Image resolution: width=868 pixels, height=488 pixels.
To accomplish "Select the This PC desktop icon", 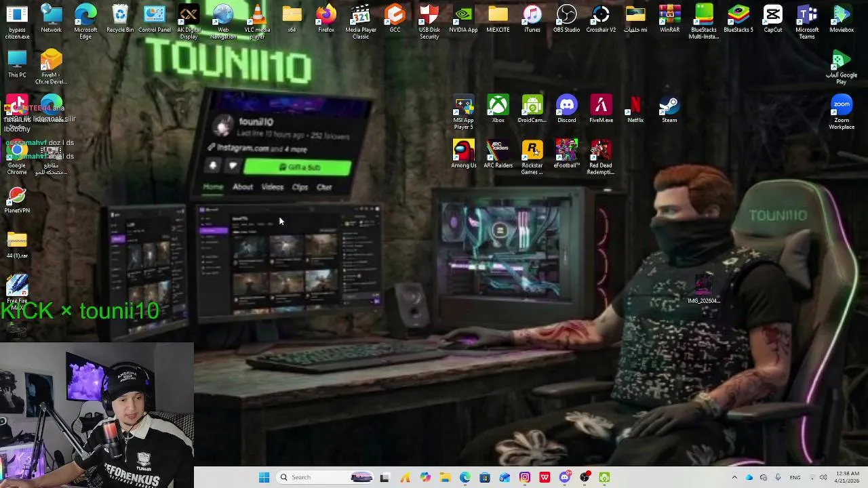I will (17, 64).
